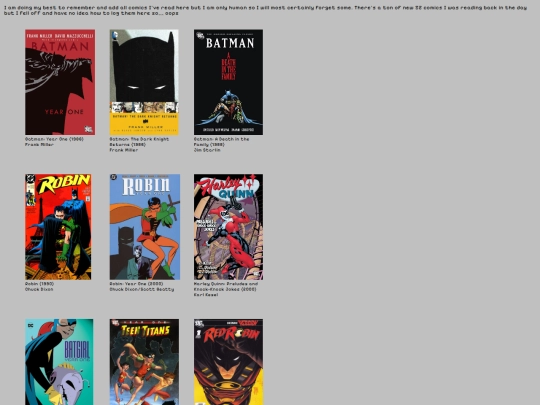
Task: Click the caption 'Robin: Year One (2000)'
Action: point(136,284)
